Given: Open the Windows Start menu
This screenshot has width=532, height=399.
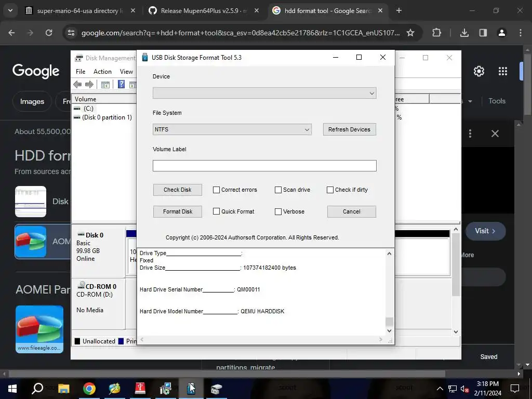Looking at the screenshot, I should (12, 389).
